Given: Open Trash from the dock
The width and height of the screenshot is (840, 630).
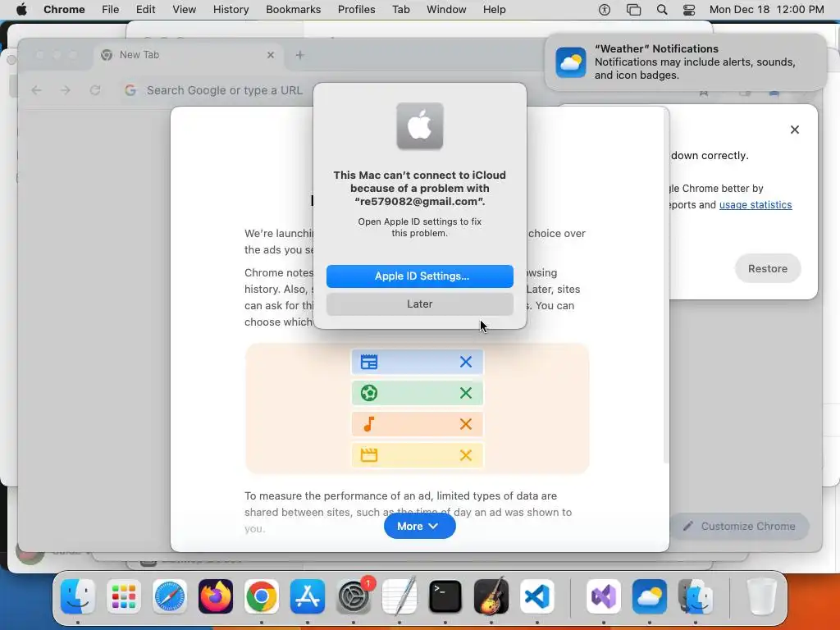Looking at the screenshot, I should click(762, 596).
